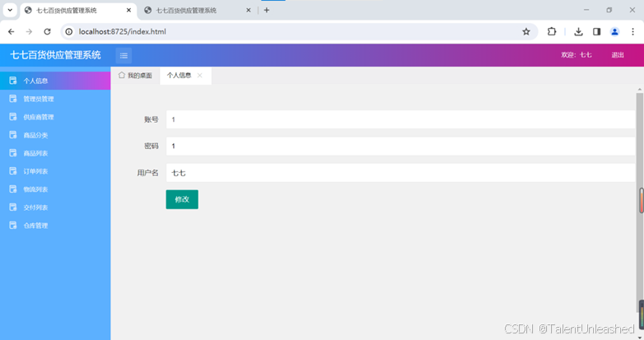The image size is (644, 340).
Task: Open 供应商管理 in the sidebar
Action: click(55, 117)
